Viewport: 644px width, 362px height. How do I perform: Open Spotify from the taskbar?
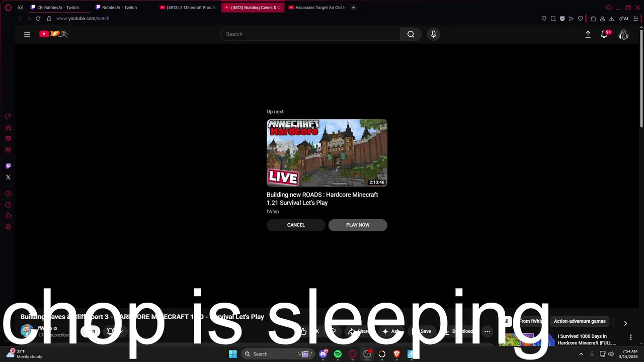coord(338,354)
